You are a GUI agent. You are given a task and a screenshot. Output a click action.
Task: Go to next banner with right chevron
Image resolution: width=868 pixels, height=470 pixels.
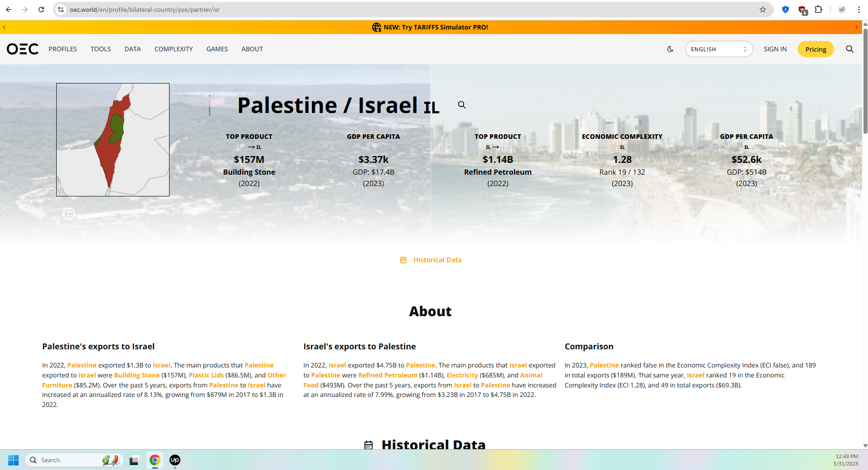pyautogui.click(x=856, y=27)
